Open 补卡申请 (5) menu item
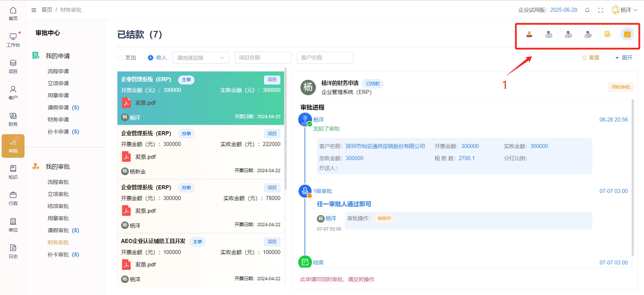The image size is (644, 295). click(63, 132)
